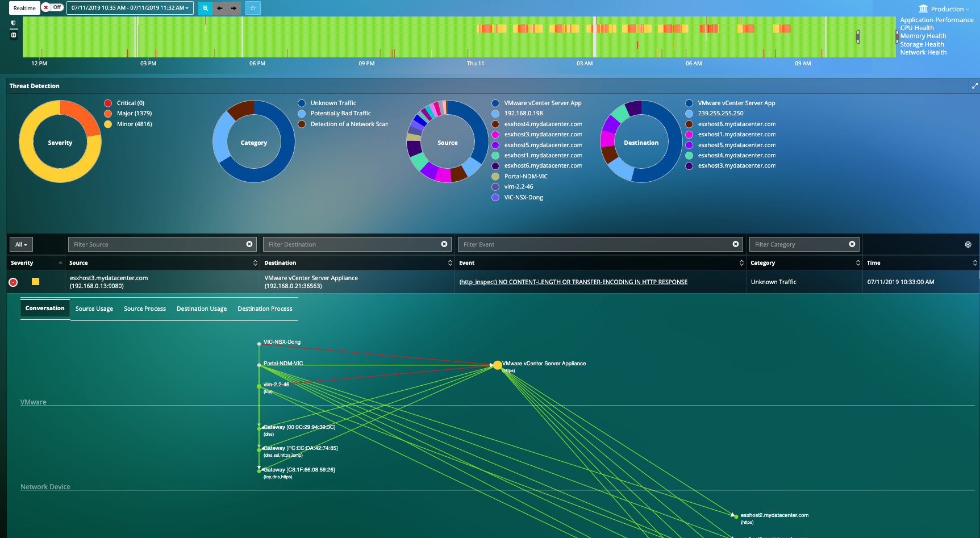Image resolution: width=980 pixels, height=538 pixels.
Task: Toggle Detection of a Network Scan legend item
Action: (343, 124)
